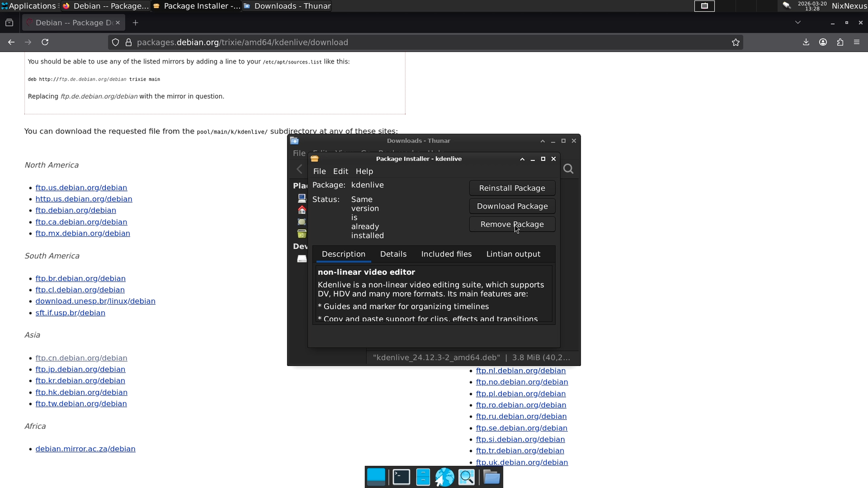This screenshot has height=488, width=868.
Task: Open the Firefox account icon
Action: pos(823,42)
